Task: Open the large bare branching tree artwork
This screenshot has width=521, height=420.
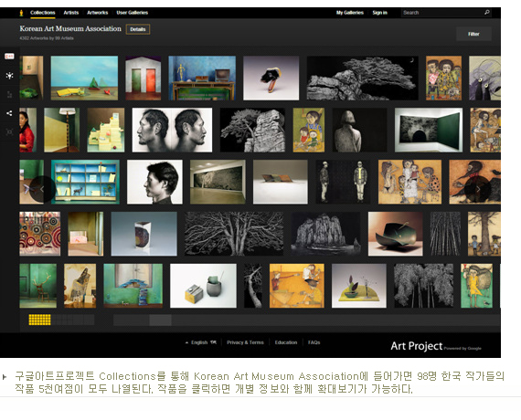Action: click(x=234, y=234)
